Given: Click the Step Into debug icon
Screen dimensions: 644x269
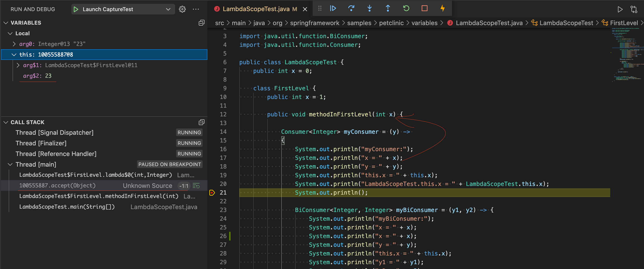Looking at the screenshot, I should pyautogui.click(x=369, y=8).
